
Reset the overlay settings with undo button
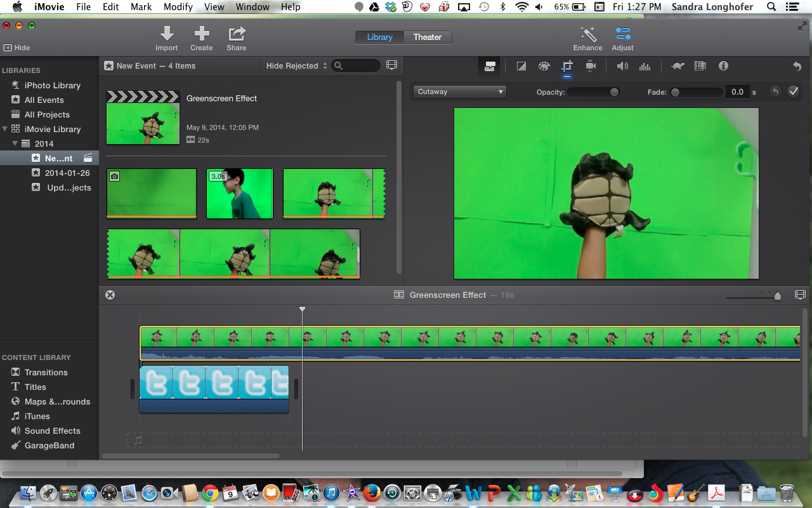[x=775, y=92]
